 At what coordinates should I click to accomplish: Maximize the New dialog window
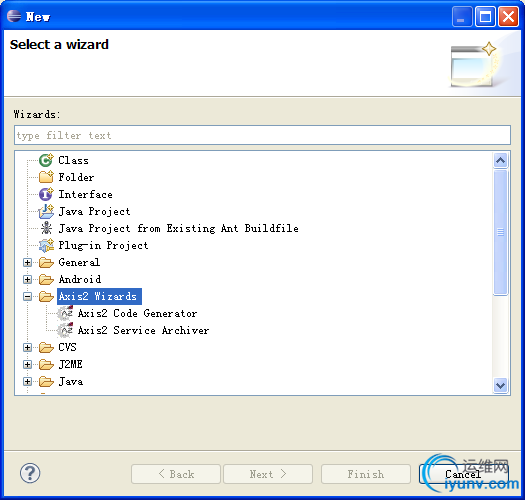click(485, 16)
